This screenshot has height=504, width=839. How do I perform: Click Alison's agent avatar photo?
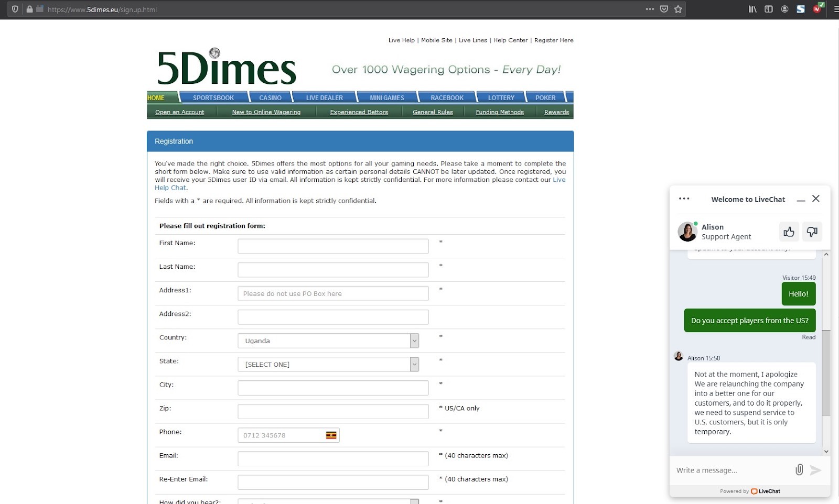click(x=687, y=232)
